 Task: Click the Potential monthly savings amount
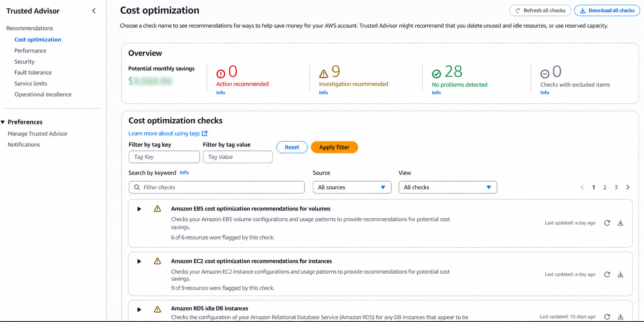point(150,81)
